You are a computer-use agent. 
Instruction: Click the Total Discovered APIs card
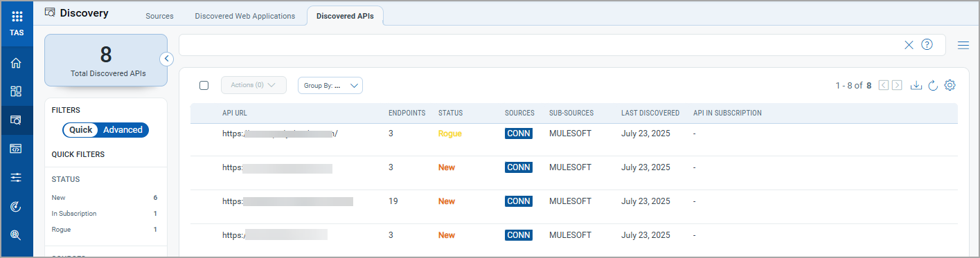coord(106,60)
